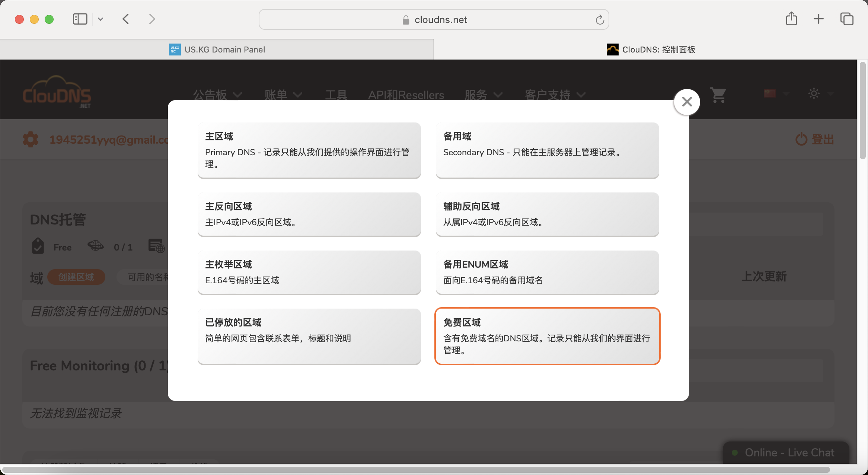Show the tab overview icon
The height and width of the screenshot is (475, 868).
pos(847,19)
